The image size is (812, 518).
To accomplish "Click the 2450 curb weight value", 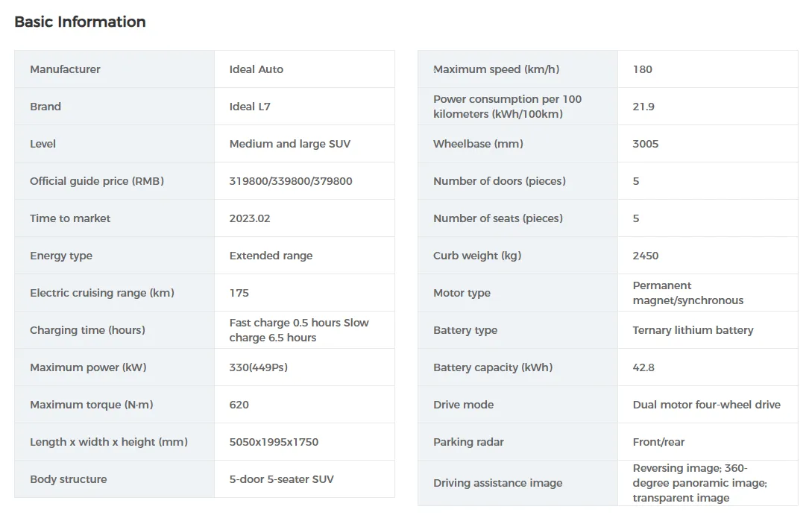I will (646, 256).
